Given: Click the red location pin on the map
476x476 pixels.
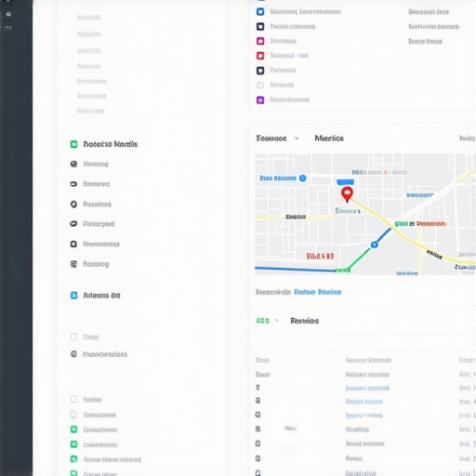Looking at the screenshot, I should tap(347, 194).
